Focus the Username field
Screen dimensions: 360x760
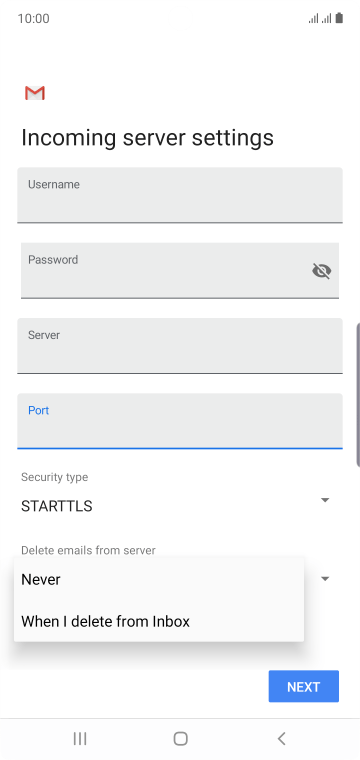(180, 195)
